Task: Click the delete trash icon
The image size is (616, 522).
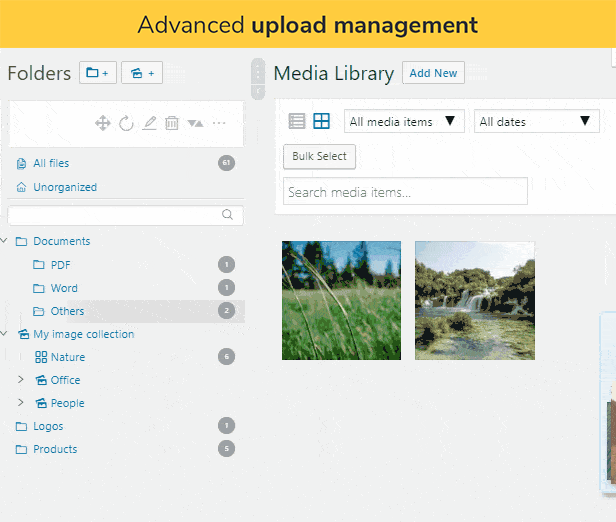Action: [x=172, y=123]
